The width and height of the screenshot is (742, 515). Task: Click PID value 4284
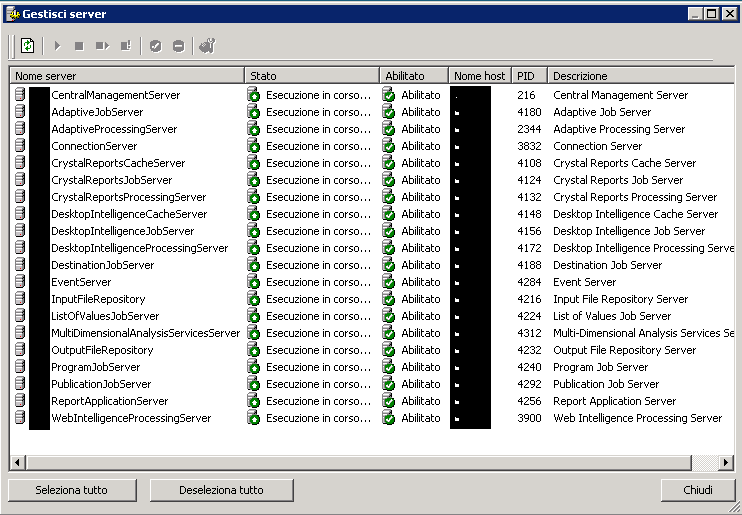529,282
